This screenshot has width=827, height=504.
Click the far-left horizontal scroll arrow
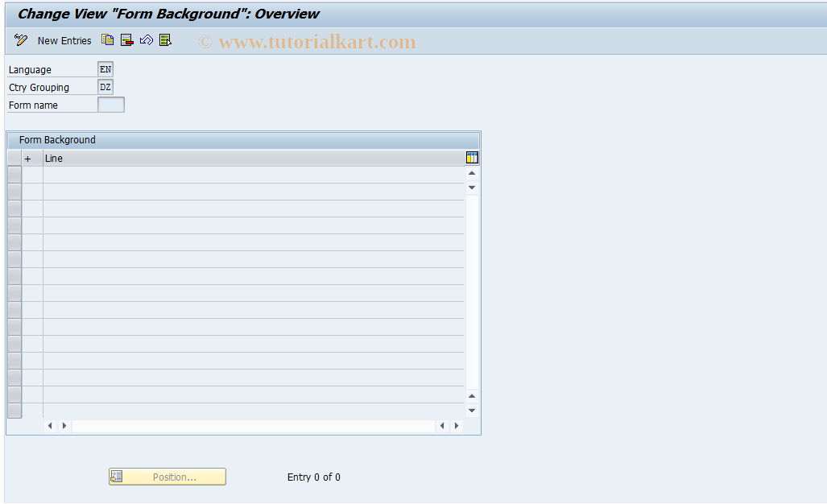point(50,425)
